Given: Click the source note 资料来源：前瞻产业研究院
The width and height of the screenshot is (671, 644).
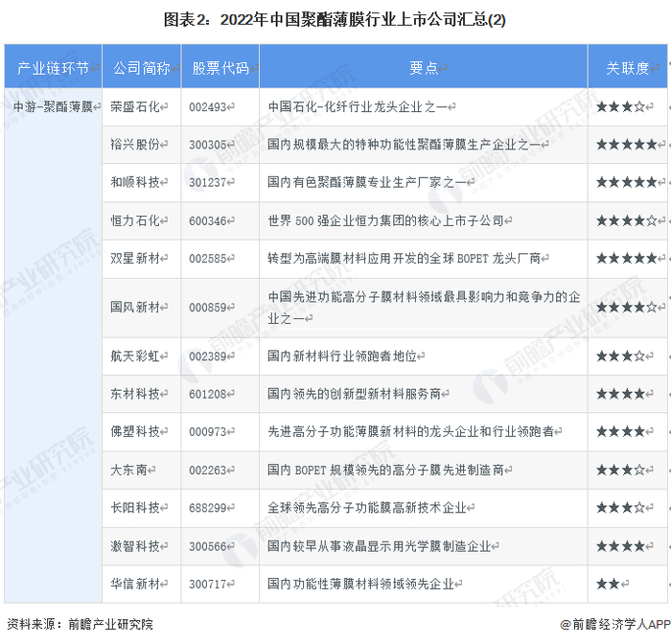Looking at the screenshot, I should pyautogui.click(x=80, y=624).
